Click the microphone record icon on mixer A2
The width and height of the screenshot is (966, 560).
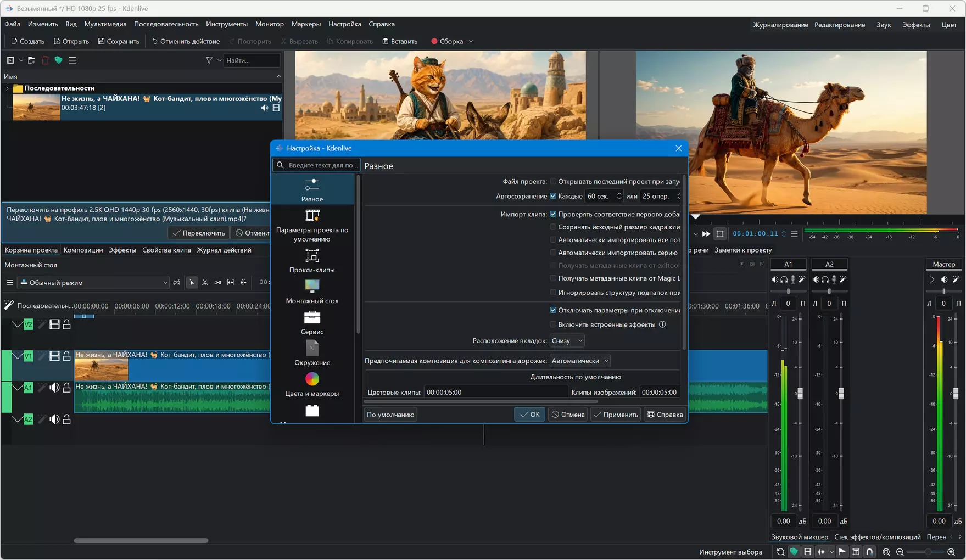[834, 279]
